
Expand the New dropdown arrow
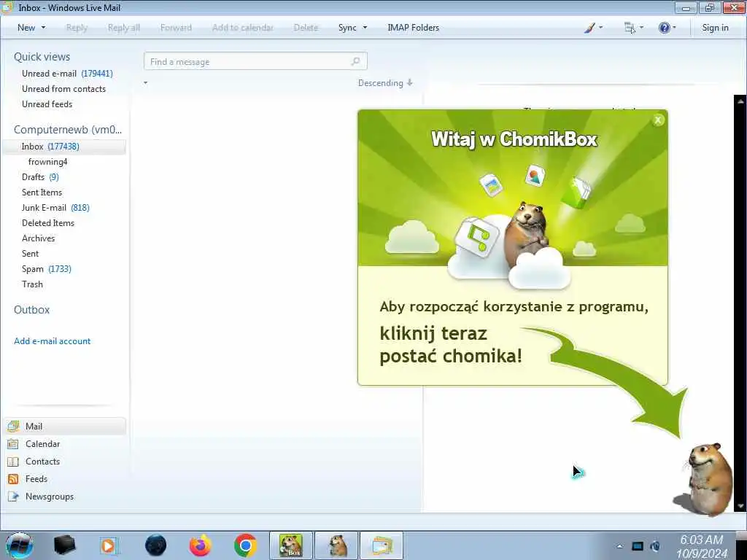[43, 28]
